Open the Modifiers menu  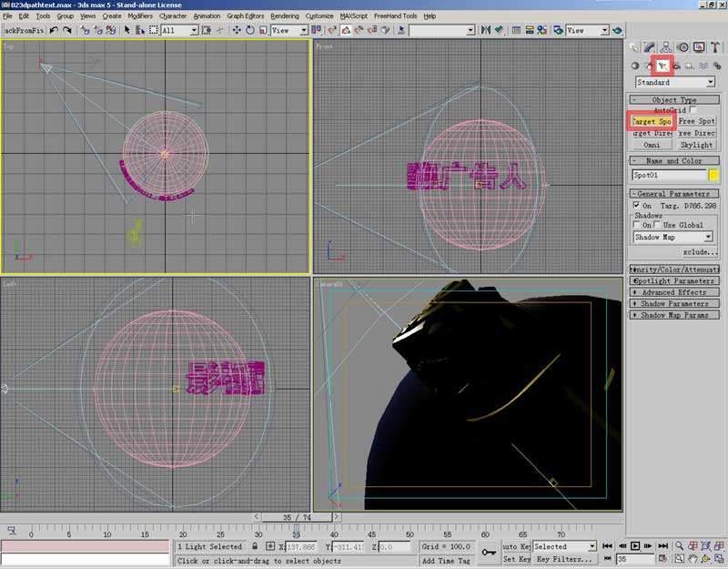tap(140, 15)
